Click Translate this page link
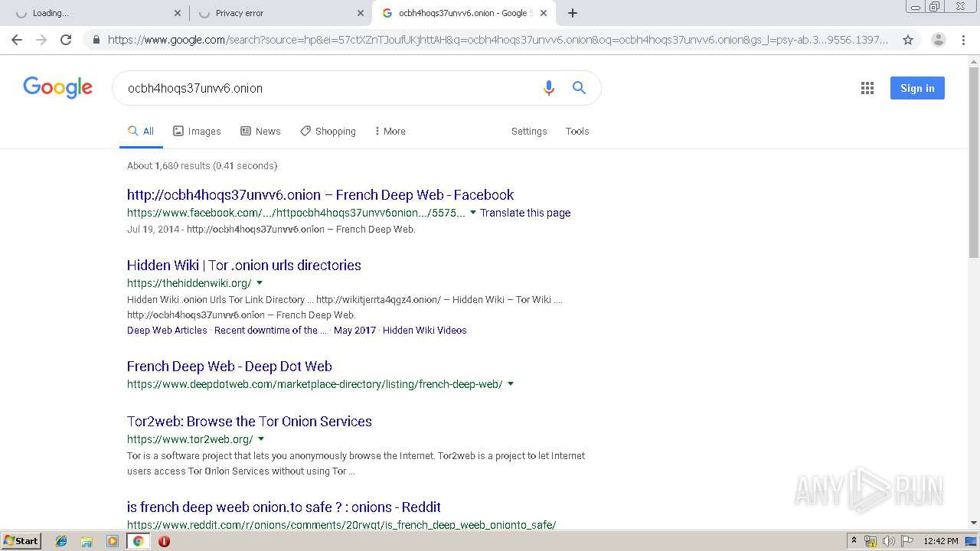The height and width of the screenshot is (551, 980). click(x=525, y=213)
